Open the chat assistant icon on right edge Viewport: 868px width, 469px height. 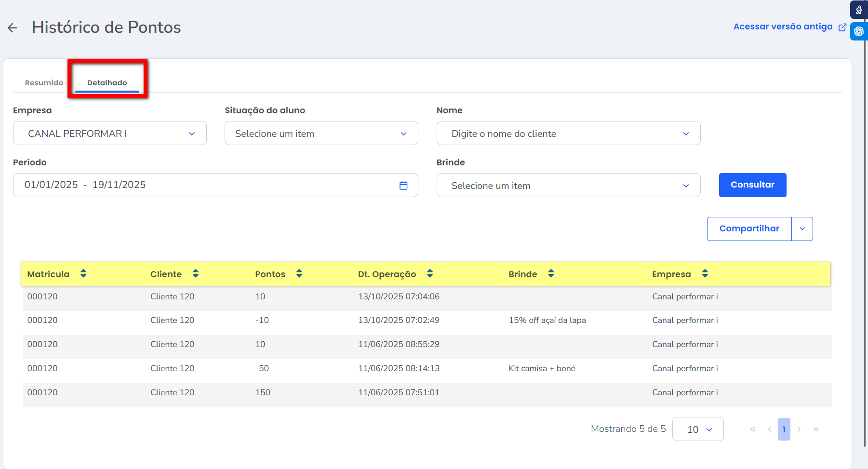point(859,31)
